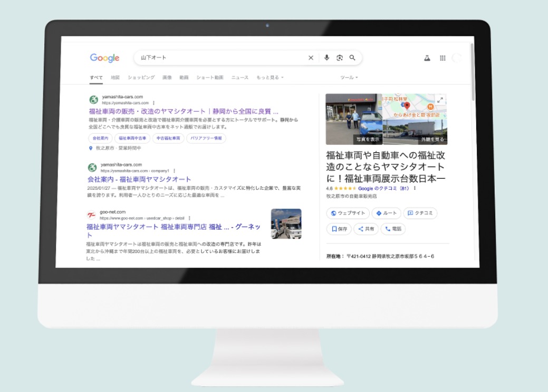Expand the map with the fullscreen arrows icon

coord(440,100)
